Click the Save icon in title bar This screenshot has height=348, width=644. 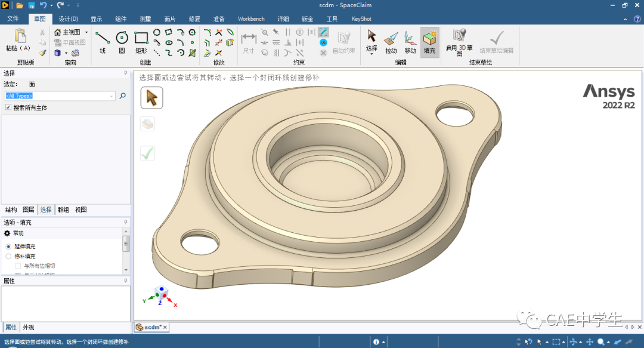pos(31,5)
